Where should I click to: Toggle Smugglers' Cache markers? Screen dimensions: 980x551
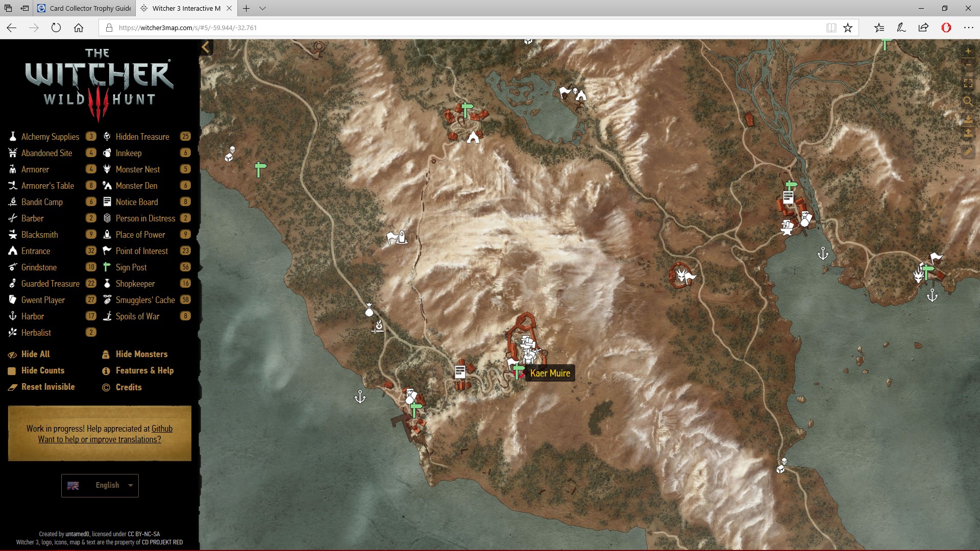(x=145, y=300)
